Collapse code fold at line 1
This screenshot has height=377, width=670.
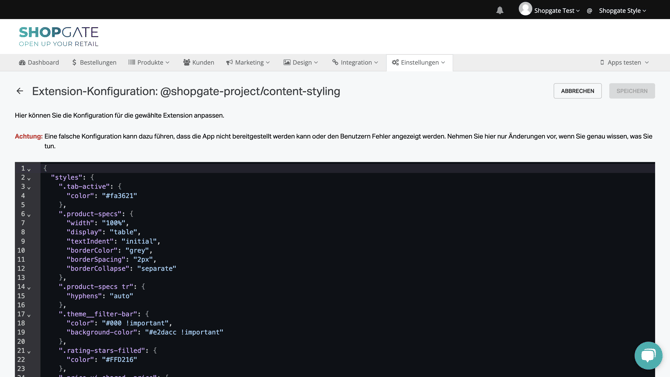pyautogui.click(x=29, y=169)
